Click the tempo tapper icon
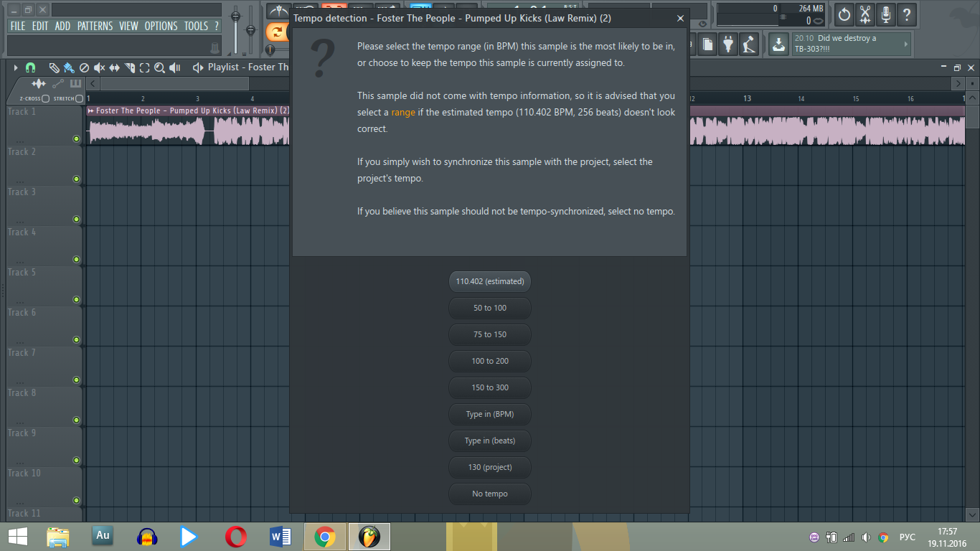Viewport: 980px width, 551px height. pyautogui.click(x=749, y=44)
